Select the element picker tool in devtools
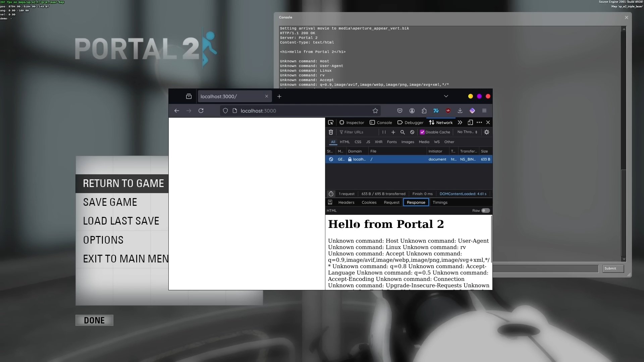 [331, 122]
